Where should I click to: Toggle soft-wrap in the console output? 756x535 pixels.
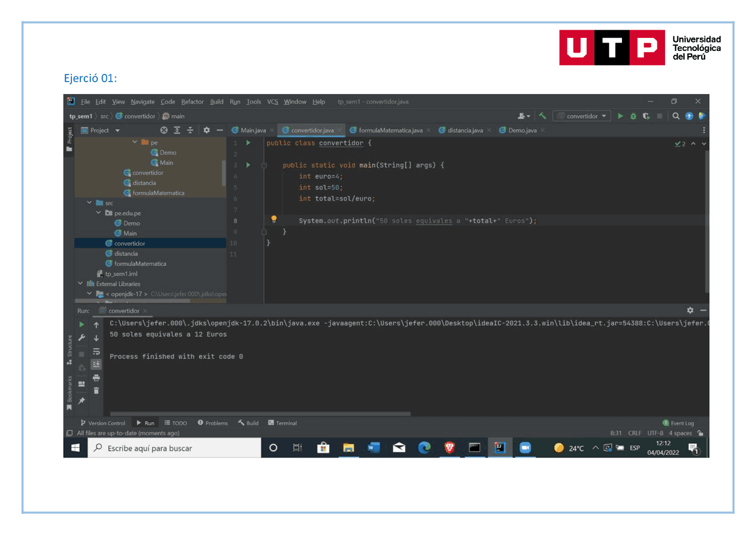coord(96,351)
